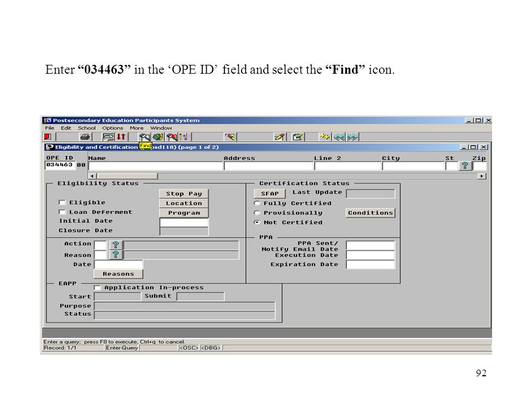
Task: Select the Not Certified radio button
Action: 257,222
